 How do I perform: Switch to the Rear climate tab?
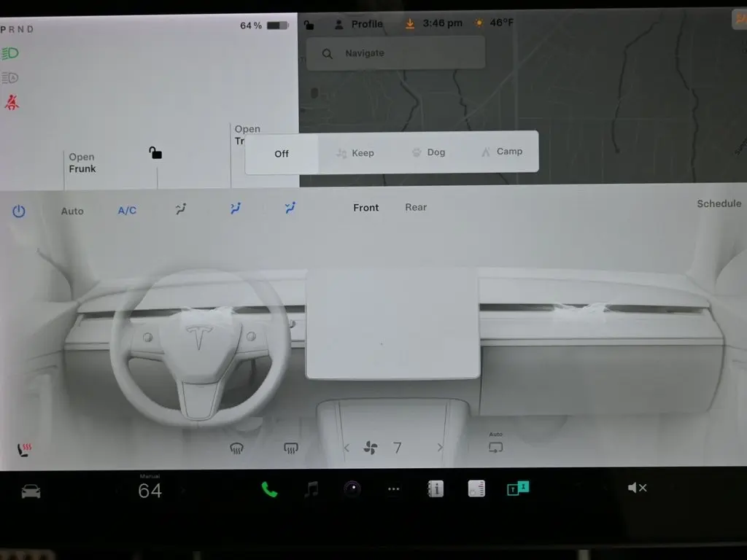coord(416,208)
